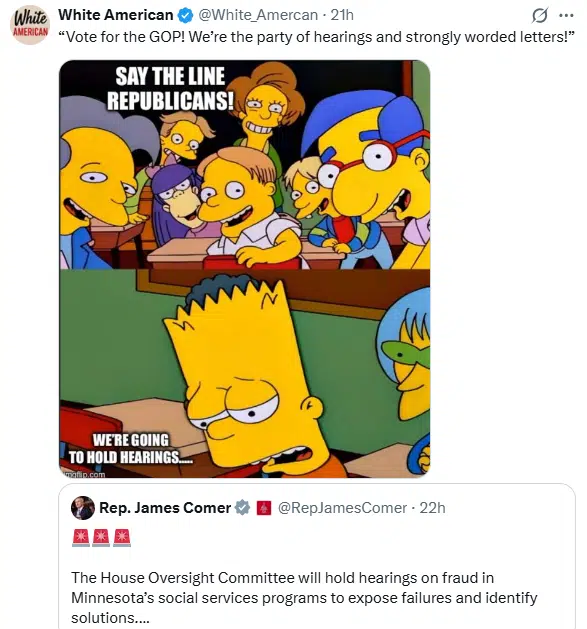Screen dimensions: 587x629
Task: Open the 22h quoted post timestamp
Action: [433, 508]
